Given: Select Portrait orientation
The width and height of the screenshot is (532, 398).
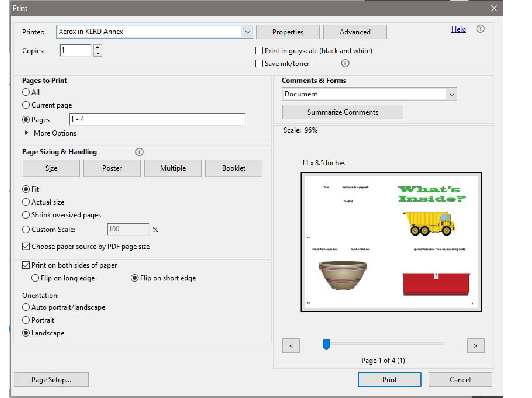Looking at the screenshot, I should (26, 320).
